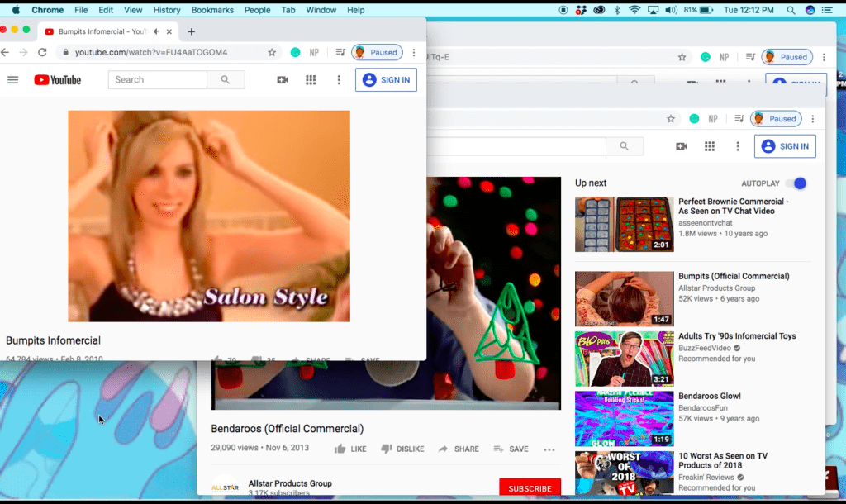Open the People menu
The height and width of the screenshot is (504, 846).
click(x=258, y=10)
